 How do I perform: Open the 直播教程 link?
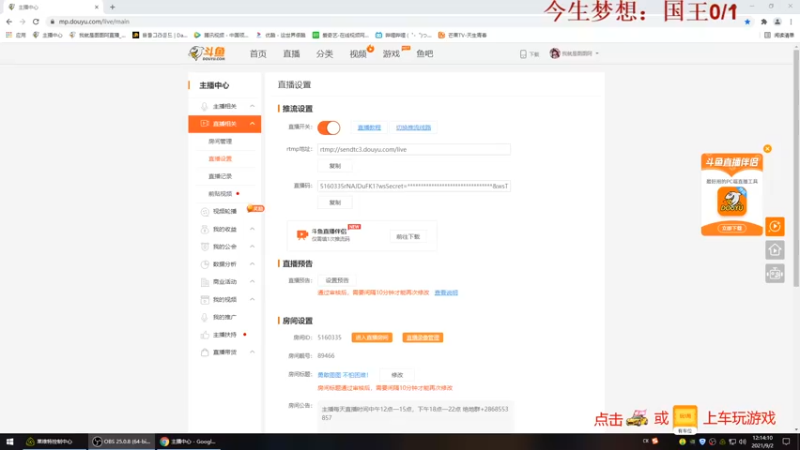(x=369, y=128)
